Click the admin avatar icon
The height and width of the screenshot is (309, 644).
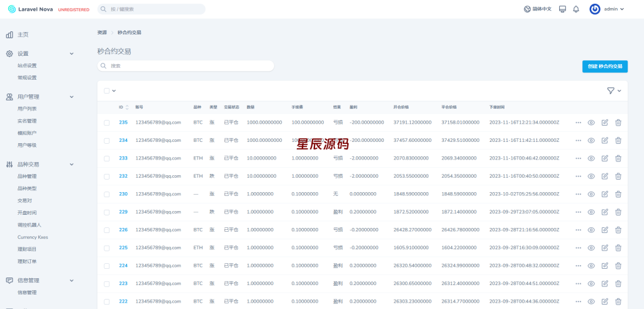pyautogui.click(x=595, y=9)
